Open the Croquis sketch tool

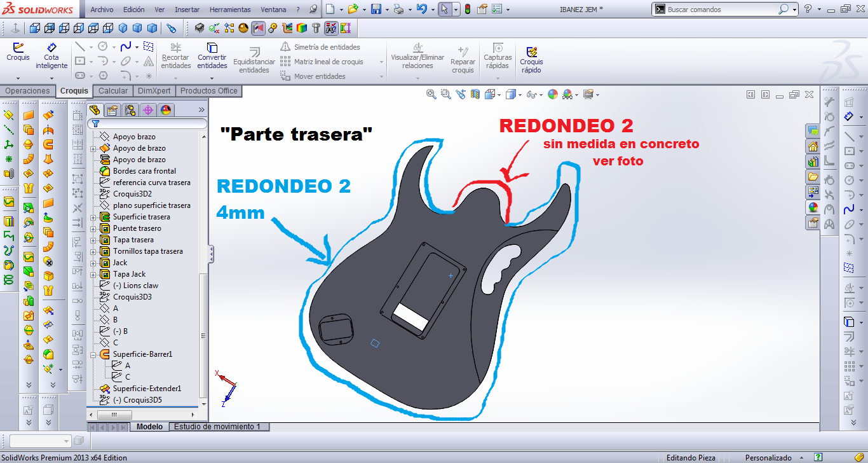click(x=18, y=52)
